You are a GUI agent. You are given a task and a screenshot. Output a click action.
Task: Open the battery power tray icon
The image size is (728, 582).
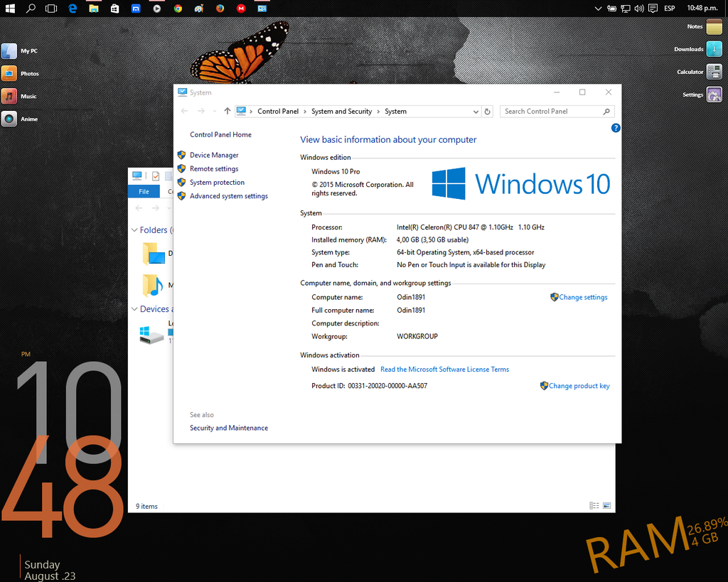pos(612,9)
